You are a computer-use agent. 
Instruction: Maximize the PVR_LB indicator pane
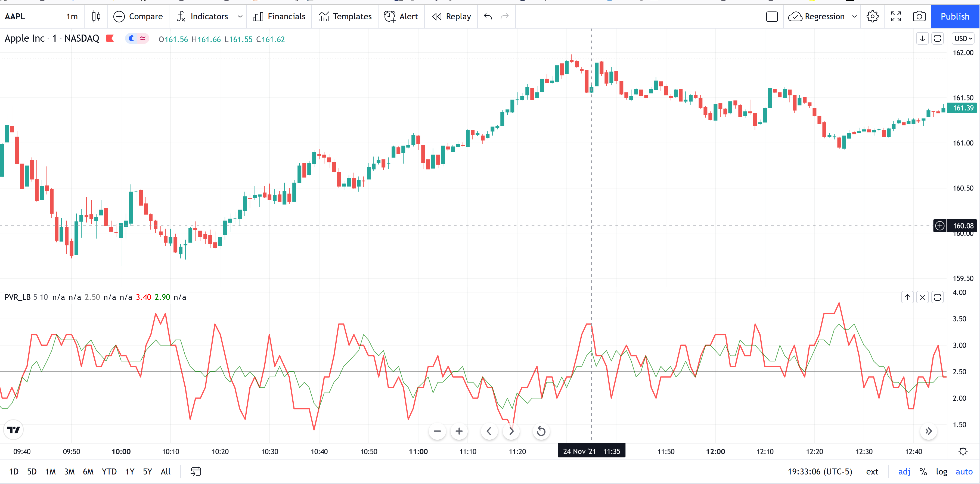pyautogui.click(x=937, y=297)
